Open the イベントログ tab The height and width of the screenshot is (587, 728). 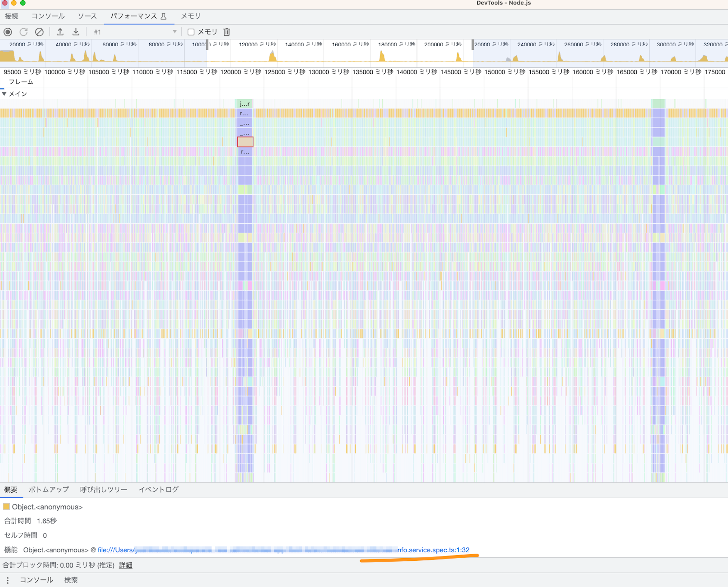(159, 490)
